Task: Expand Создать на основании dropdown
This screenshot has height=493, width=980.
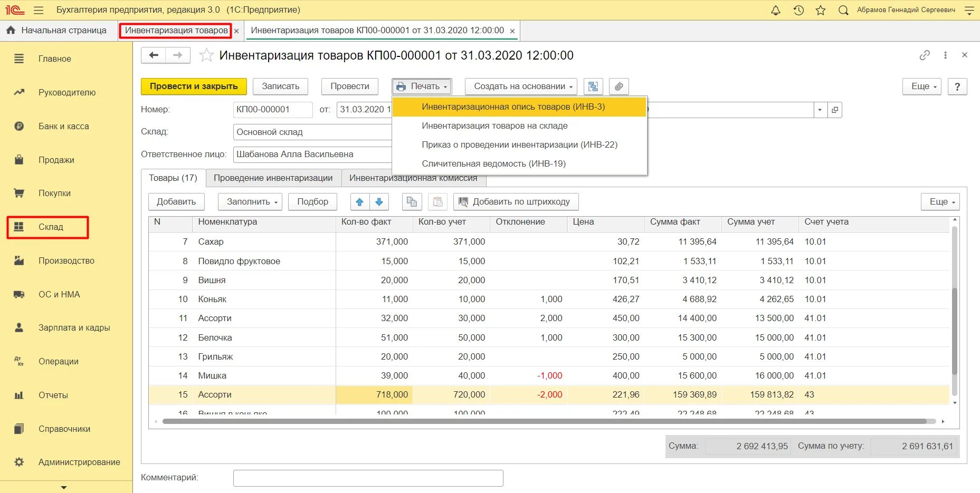Action: 521,86
